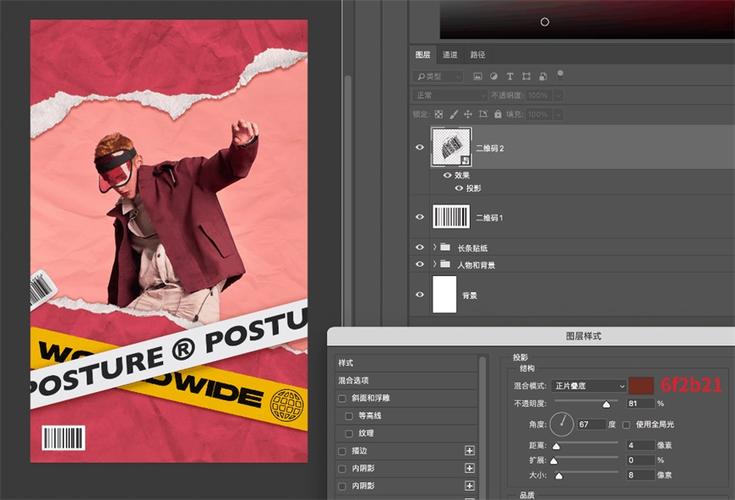Hide the 二维码 1 layer
The image size is (735, 500).
click(x=420, y=217)
